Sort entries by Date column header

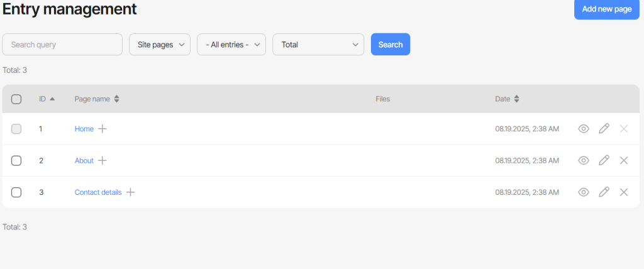click(x=508, y=99)
